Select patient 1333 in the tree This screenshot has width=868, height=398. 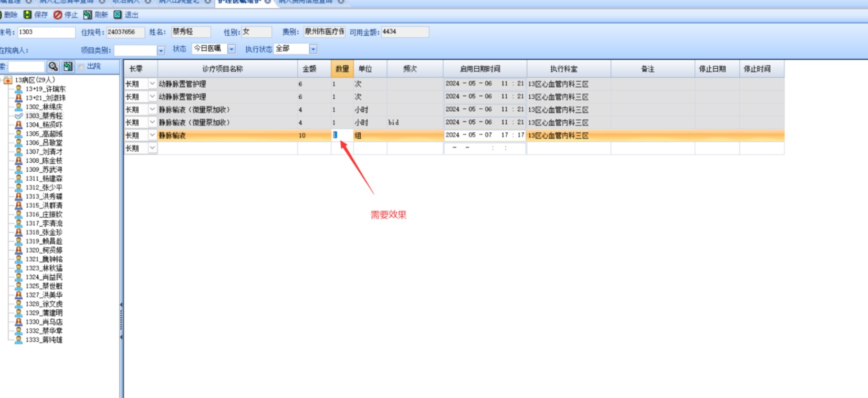(x=44, y=339)
